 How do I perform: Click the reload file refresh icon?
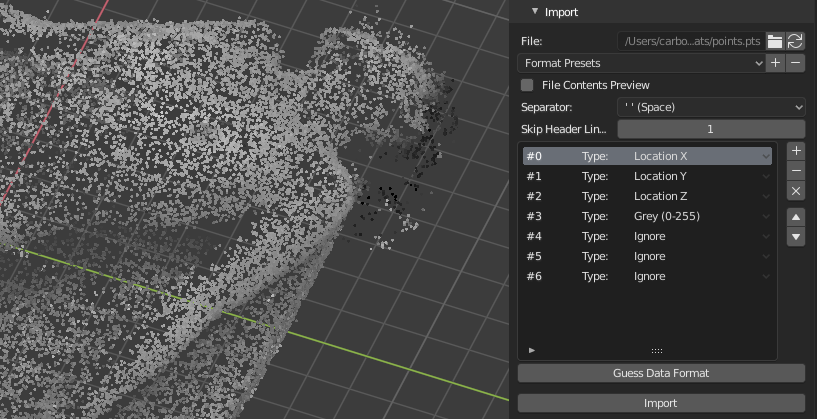click(795, 41)
